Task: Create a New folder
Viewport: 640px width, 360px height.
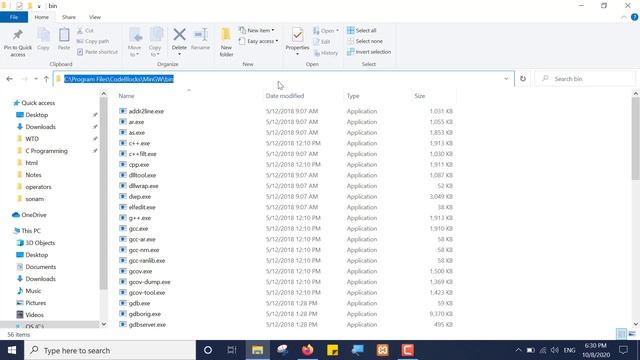Action: (x=226, y=42)
